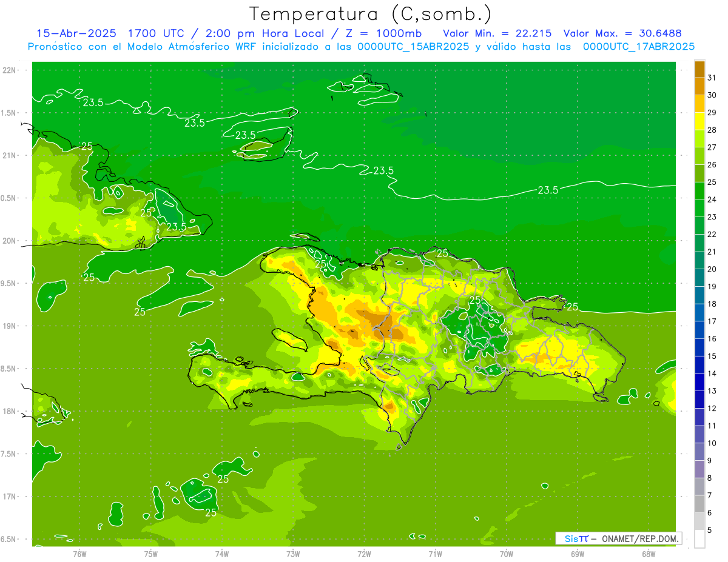
Task: Click the 10 value on color scale
Action: coord(712,443)
